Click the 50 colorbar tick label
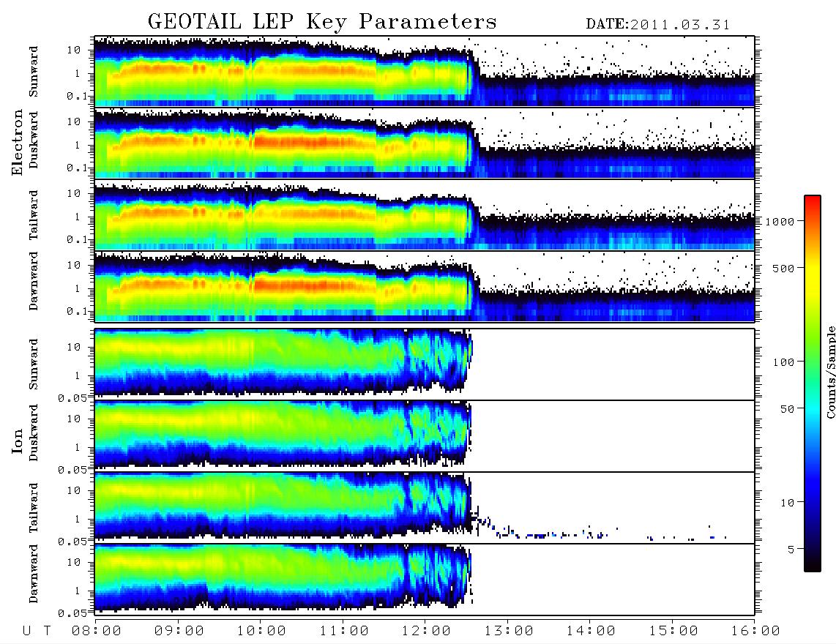 click(x=786, y=409)
